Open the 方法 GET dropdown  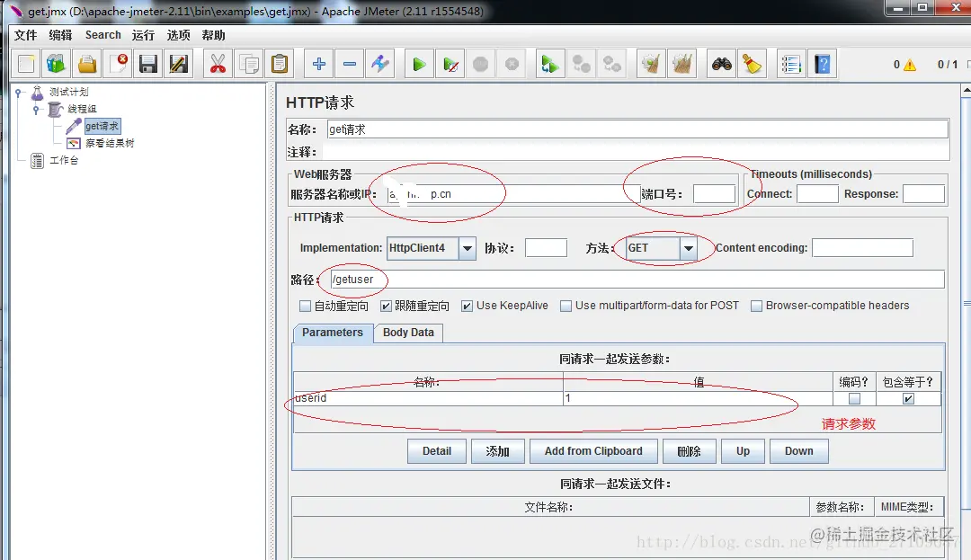click(x=687, y=247)
